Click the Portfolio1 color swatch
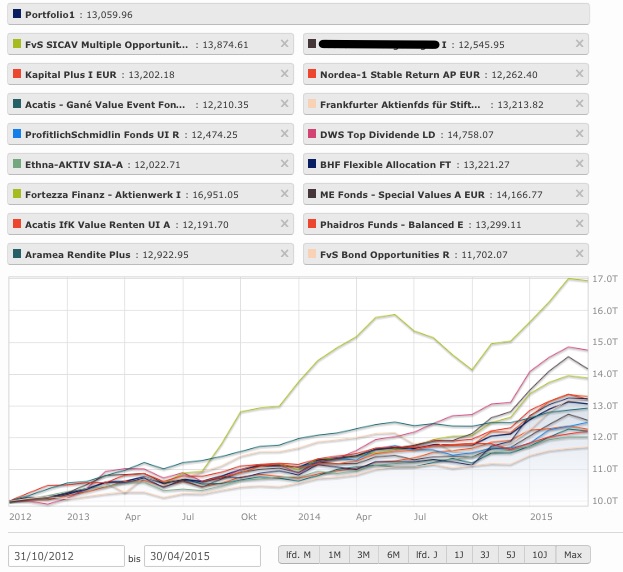The image size is (623, 572). click(x=16, y=14)
